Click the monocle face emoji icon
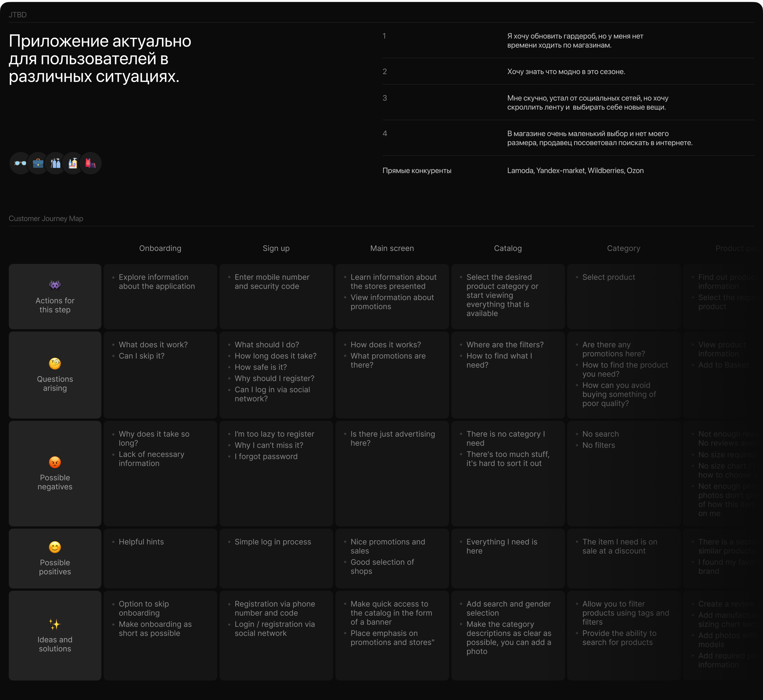 click(x=55, y=364)
